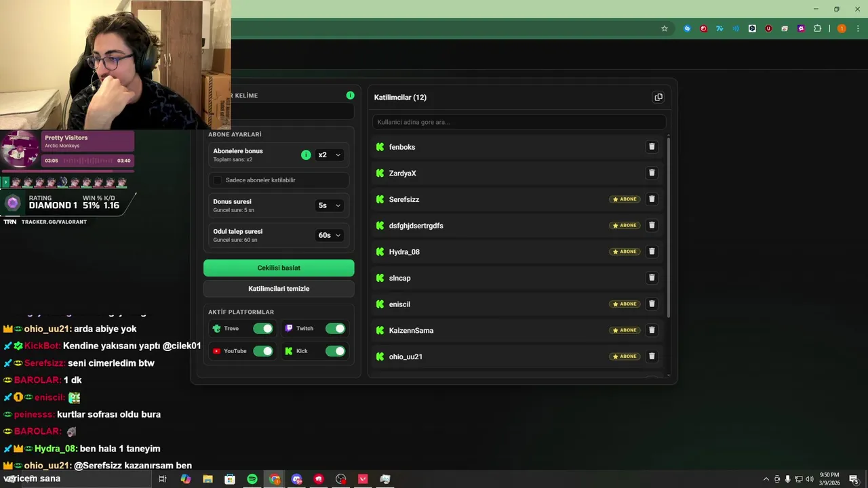
Task: Toggle the Twitch platform switch
Action: 335,329
